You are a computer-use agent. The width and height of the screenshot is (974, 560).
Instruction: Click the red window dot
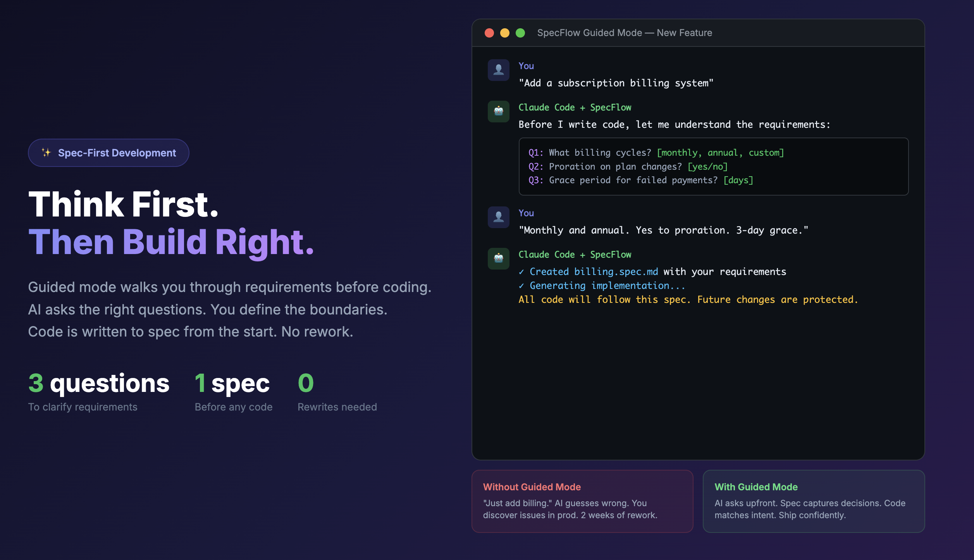click(489, 33)
